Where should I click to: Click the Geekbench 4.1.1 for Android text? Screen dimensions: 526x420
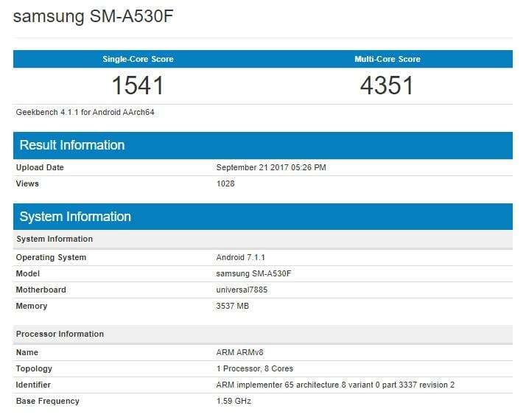[85, 113]
